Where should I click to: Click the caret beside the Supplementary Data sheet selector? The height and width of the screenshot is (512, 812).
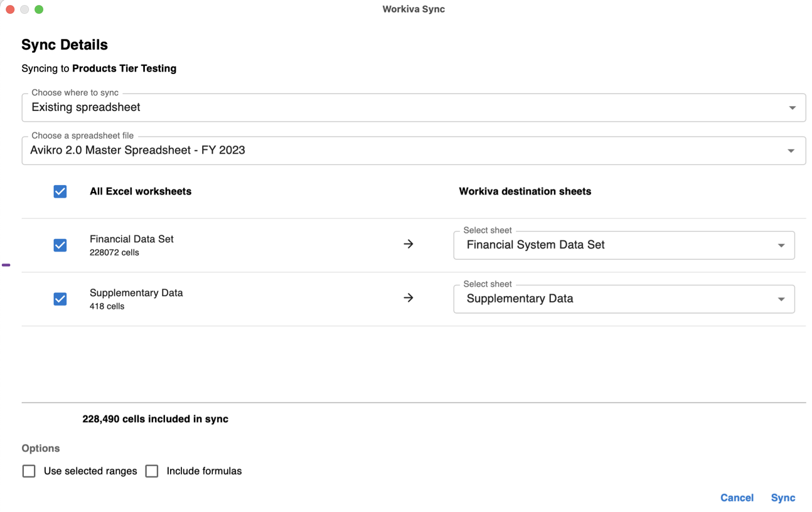coord(781,299)
